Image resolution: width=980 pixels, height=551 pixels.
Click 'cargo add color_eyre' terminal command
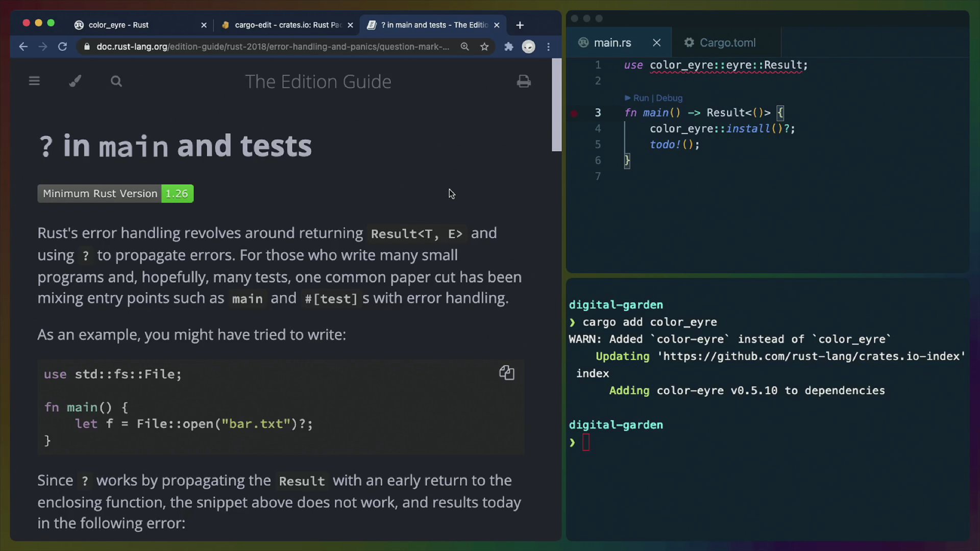click(649, 322)
